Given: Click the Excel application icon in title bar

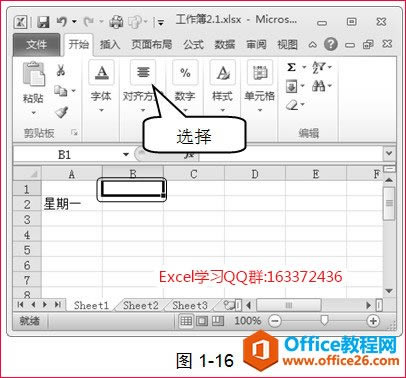Looking at the screenshot, I should point(21,22).
